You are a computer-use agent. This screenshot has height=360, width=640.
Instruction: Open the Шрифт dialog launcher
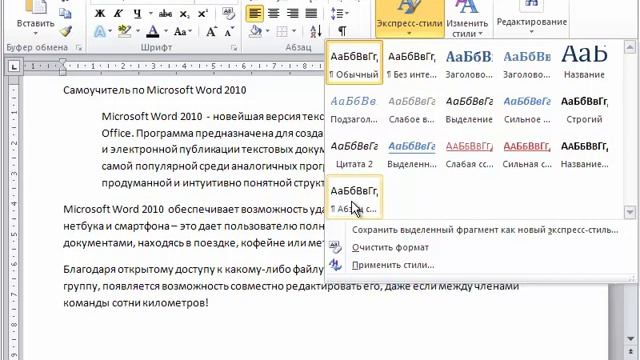[234, 48]
